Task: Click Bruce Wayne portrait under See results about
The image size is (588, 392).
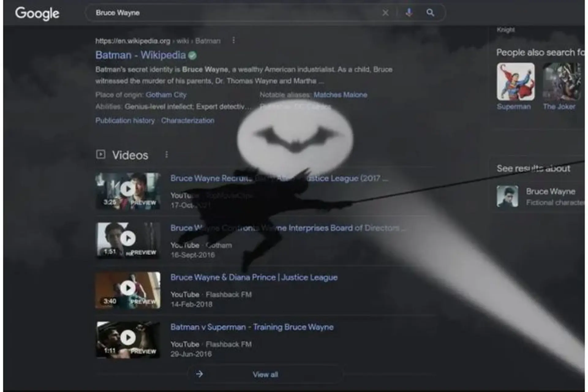Action: point(507,196)
